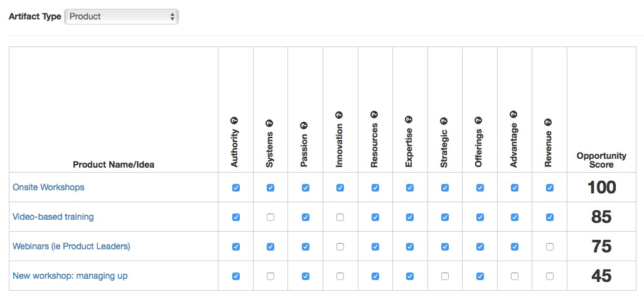Click the Resources help question icon
The height and width of the screenshot is (297, 644).
tap(374, 114)
